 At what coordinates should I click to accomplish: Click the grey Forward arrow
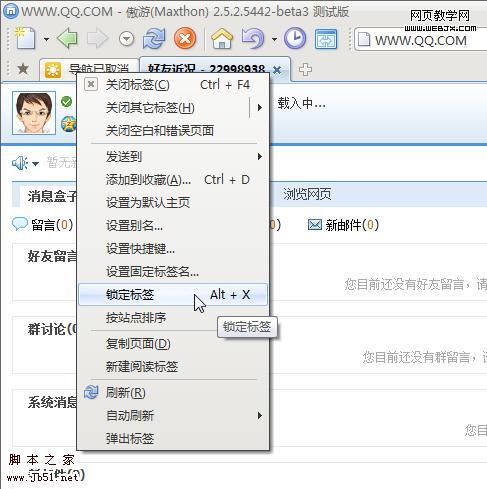97,39
